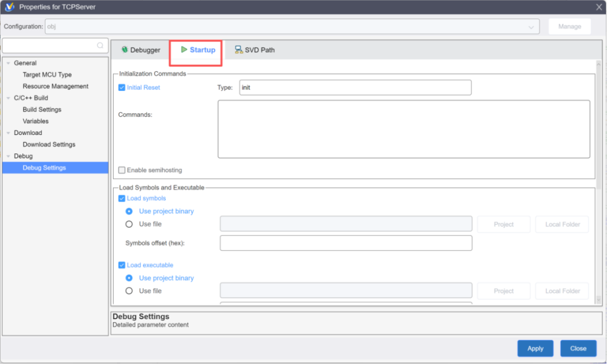Open Target MCU Type settings

[x=47, y=75]
